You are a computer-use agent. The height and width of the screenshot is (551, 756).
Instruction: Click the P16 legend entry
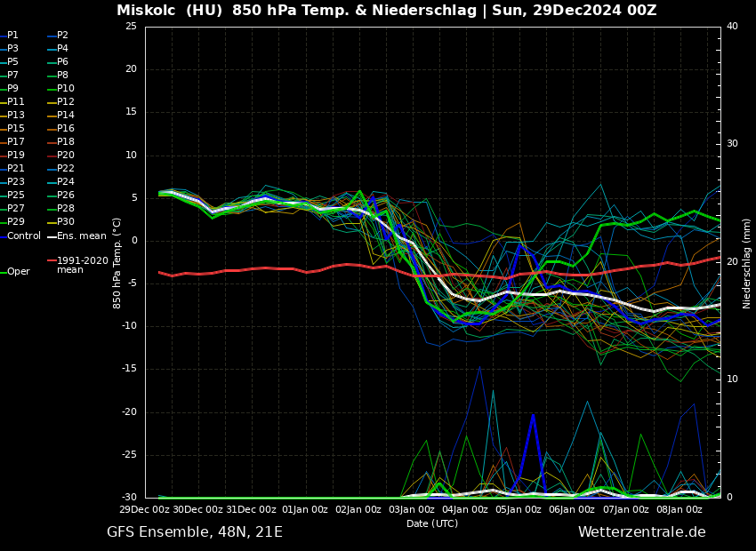66,129
